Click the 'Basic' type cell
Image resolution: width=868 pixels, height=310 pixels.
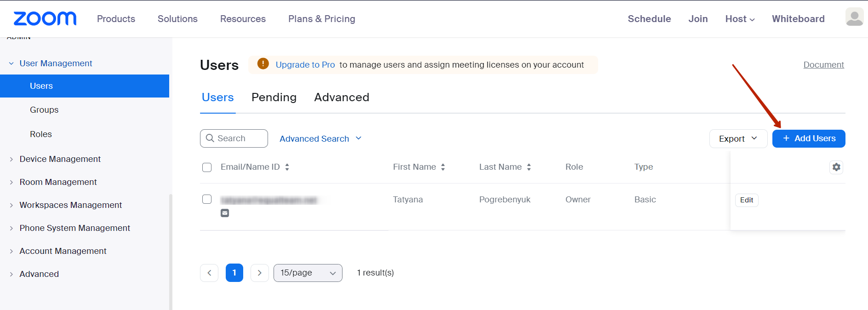645,200
